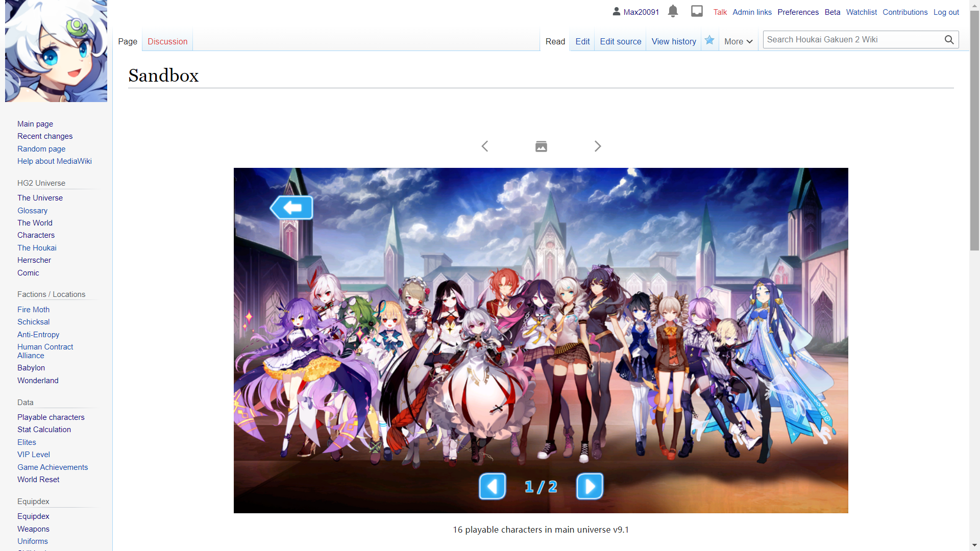
Task: Open the gallery image icon above slideshow
Action: coord(541,147)
